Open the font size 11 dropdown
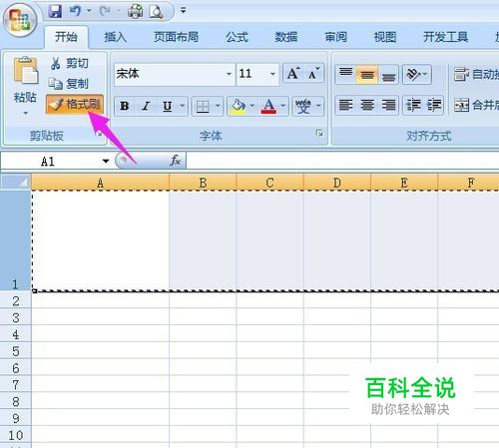Image resolution: width=499 pixels, height=448 pixels. [x=272, y=74]
